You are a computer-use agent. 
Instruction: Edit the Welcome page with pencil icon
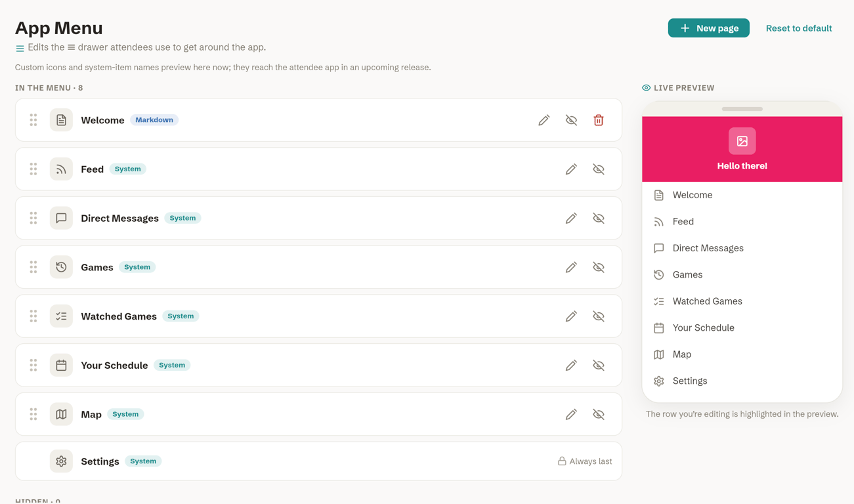(x=544, y=120)
